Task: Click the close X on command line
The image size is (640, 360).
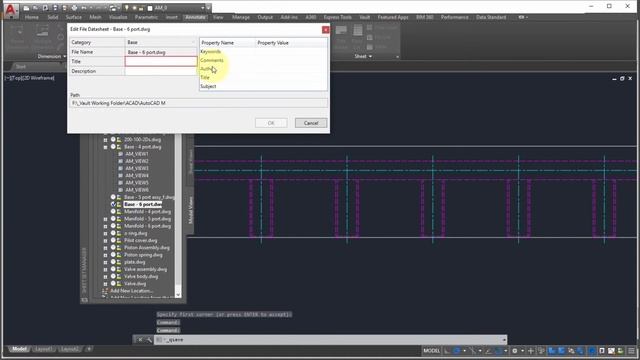Action: (140, 340)
